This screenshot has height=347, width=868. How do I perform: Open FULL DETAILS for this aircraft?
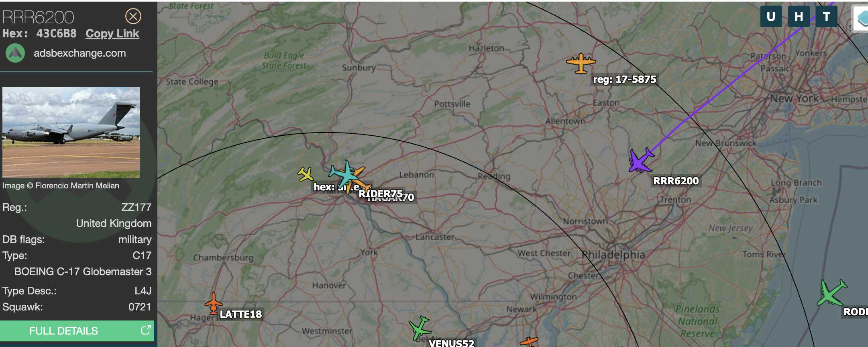click(77, 331)
